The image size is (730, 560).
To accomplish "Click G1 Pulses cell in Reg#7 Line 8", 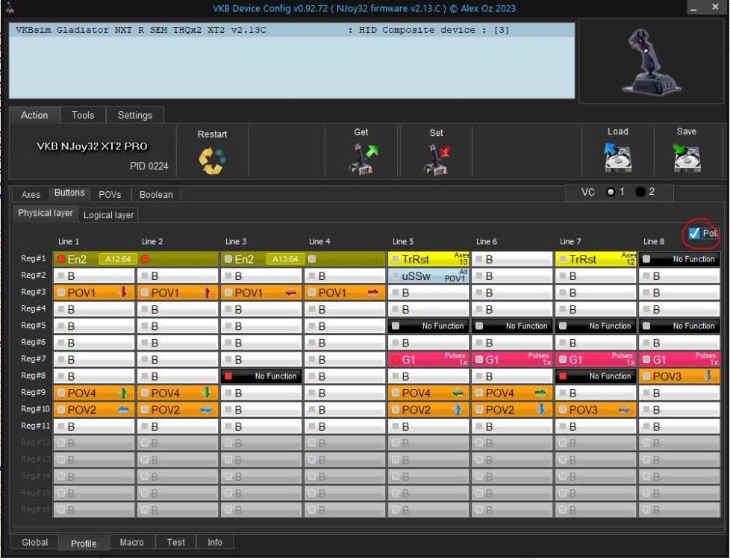I will [x=679, y=359].
